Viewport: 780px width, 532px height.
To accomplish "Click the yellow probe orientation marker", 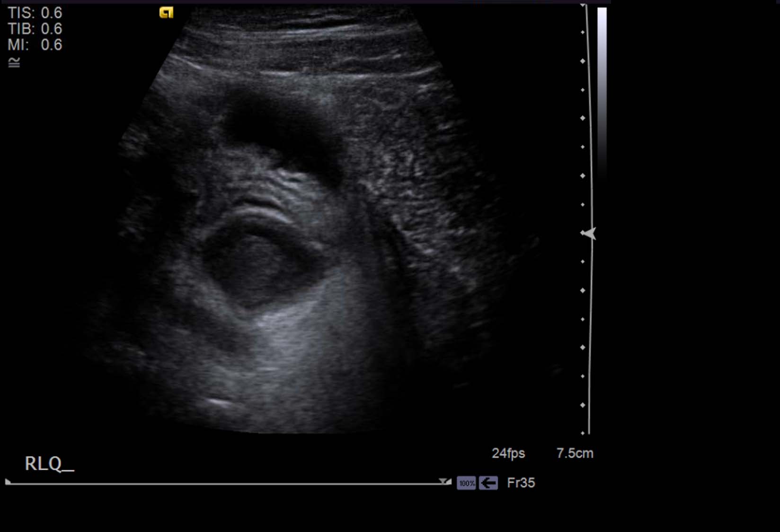I will tap(166, 13).
